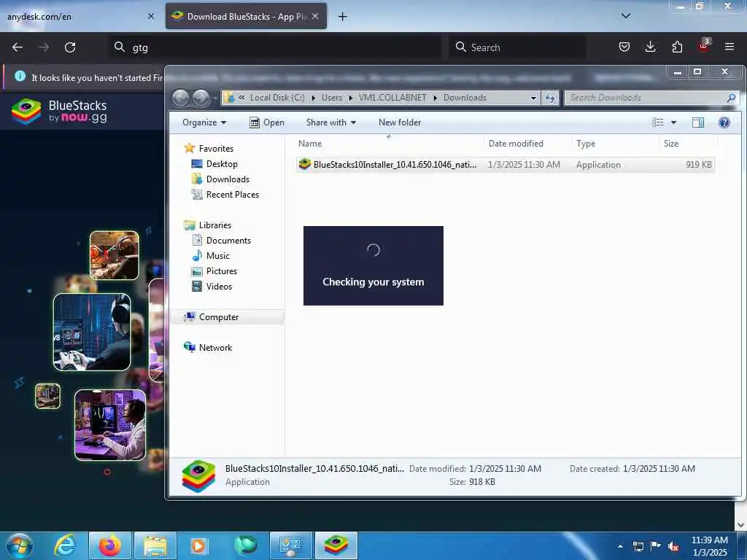
Task: Select VM1.COLLABNET breadcrumb
Action: coord(392,98)
